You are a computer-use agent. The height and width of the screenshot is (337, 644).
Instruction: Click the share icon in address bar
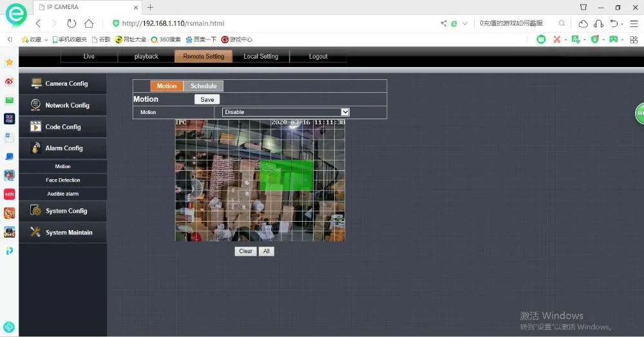[x=444, y=23]
